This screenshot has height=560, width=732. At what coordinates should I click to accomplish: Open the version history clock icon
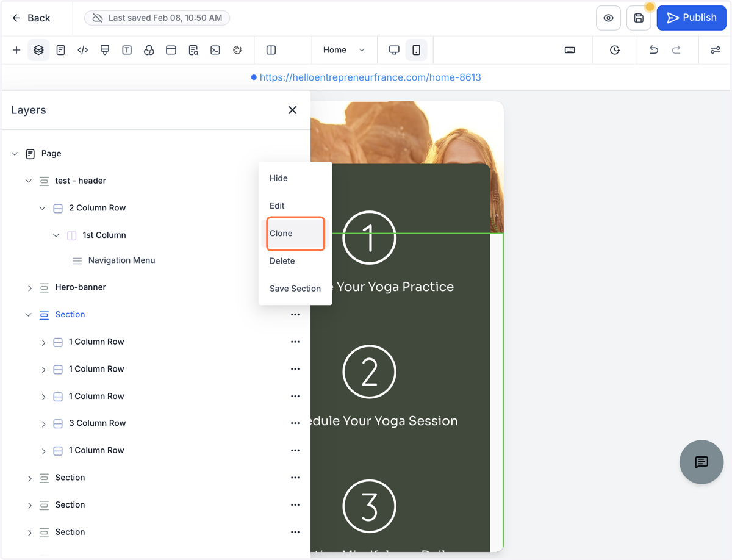point(615,50)
